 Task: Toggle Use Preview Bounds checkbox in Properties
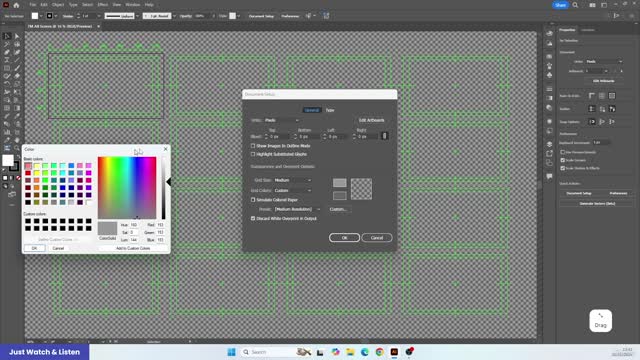(x=563, y=152)
